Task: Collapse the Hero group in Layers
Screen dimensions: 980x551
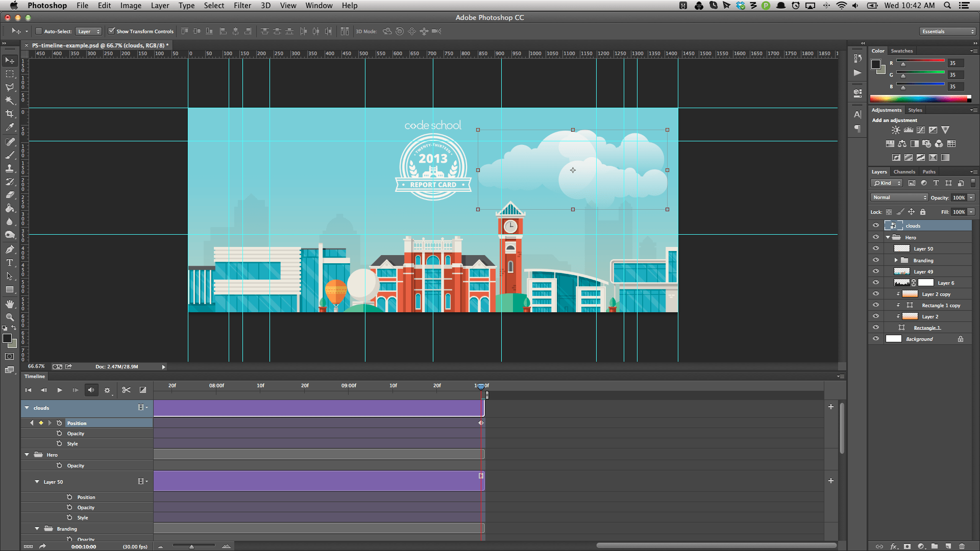Action: click(x=888, y=237)
